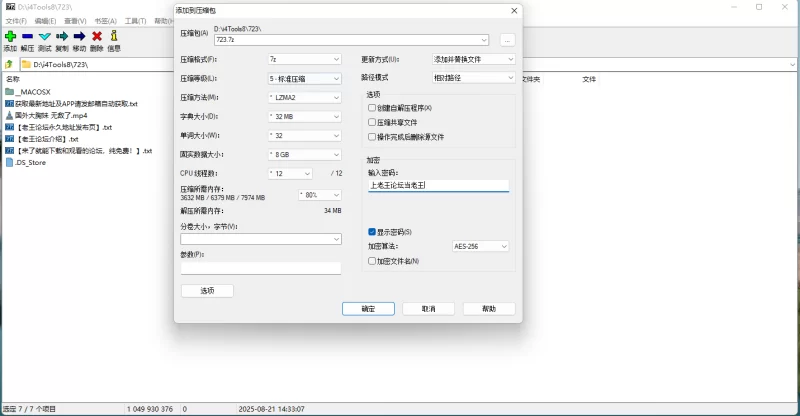Open the main window address bar dropdown arrow
This screenshot has height=416, width=800.
[792, 65]
